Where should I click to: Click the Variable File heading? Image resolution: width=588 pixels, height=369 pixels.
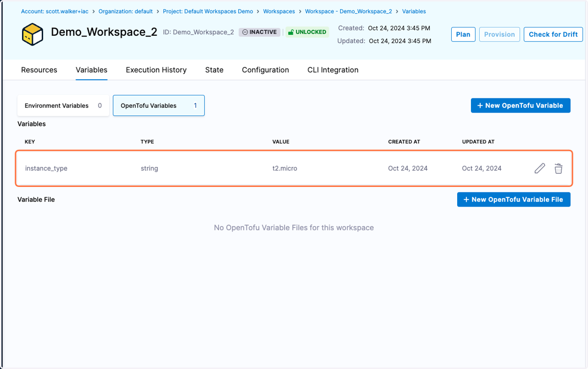(36, 200)
